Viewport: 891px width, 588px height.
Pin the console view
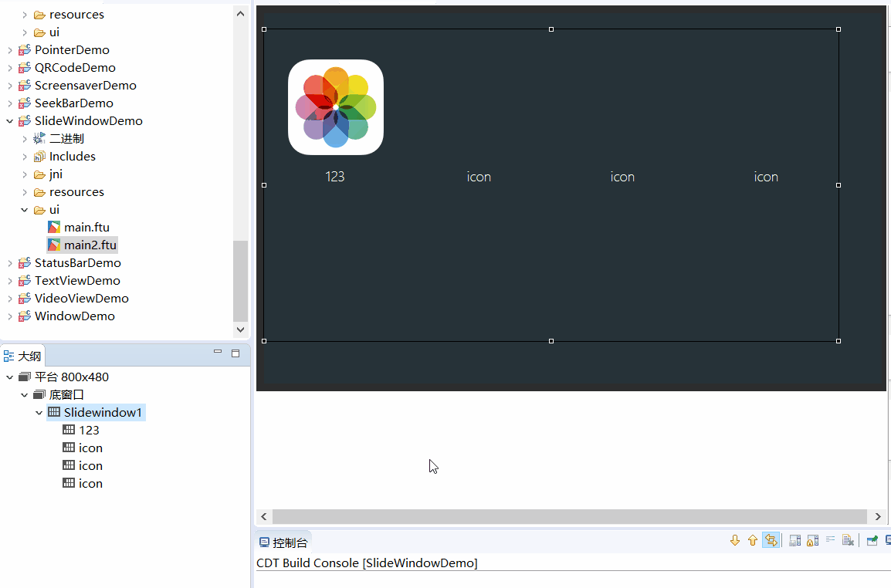(x=872, y=540)
